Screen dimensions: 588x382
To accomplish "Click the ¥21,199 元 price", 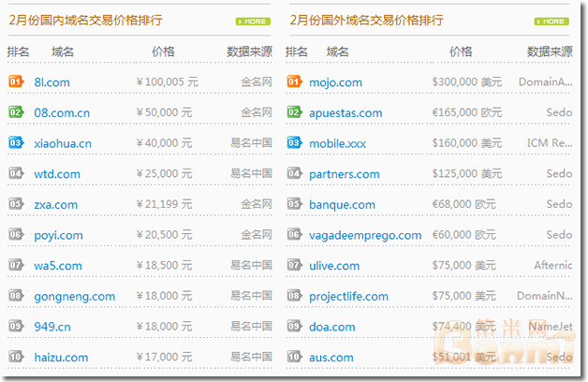I will tap(164, 204).
